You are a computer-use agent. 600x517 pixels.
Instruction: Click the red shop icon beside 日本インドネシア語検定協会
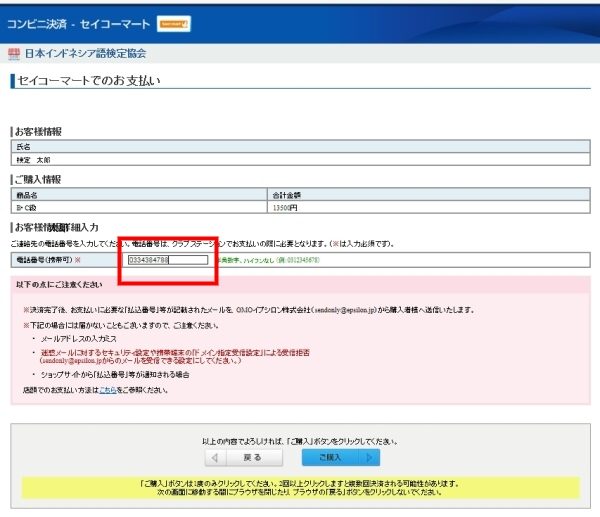tap(14, 54)
